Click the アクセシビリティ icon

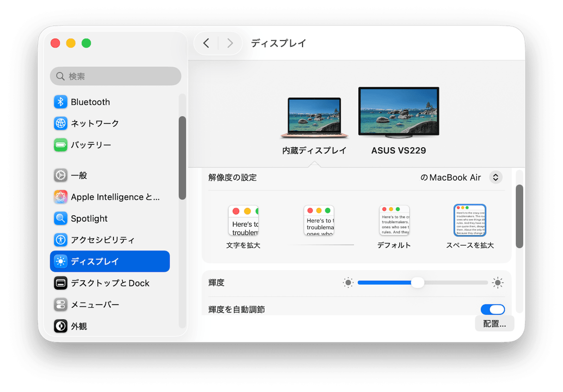tap(61, 240)
